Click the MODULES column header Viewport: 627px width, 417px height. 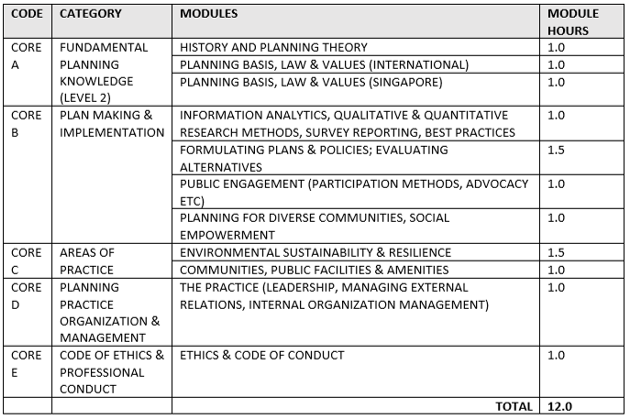pyautogui.click(x=211, y=15)
